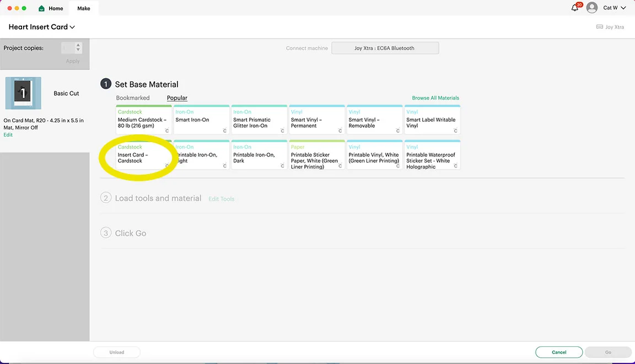This screenshot has height=364, width=635.
Task: Click Cricut logo on Smart Vinyl Removable card
Action: pyautogui.click(x=397, y=131)
